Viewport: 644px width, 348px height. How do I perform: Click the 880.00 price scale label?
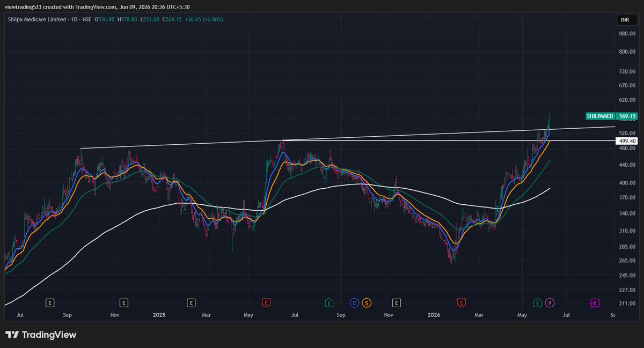point(627,33)
